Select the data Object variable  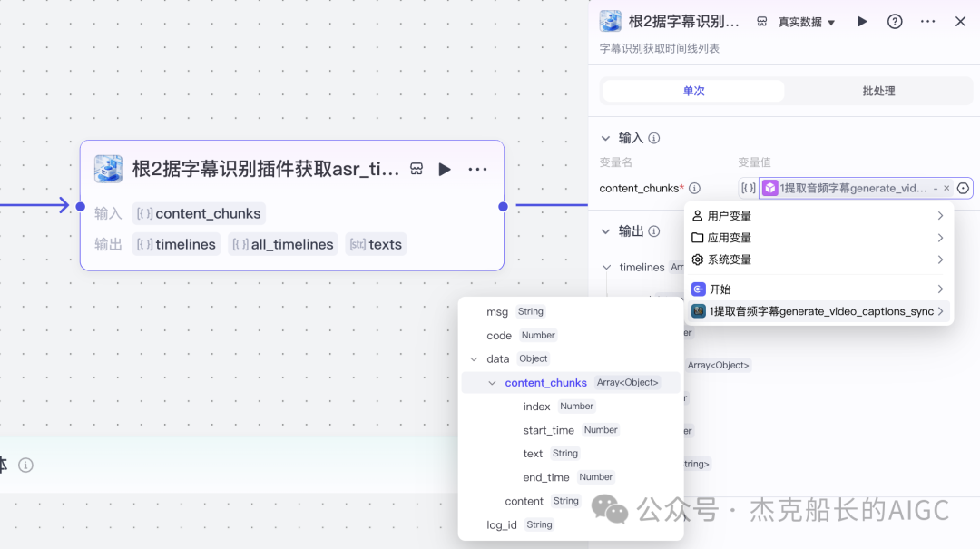(571, 359)
